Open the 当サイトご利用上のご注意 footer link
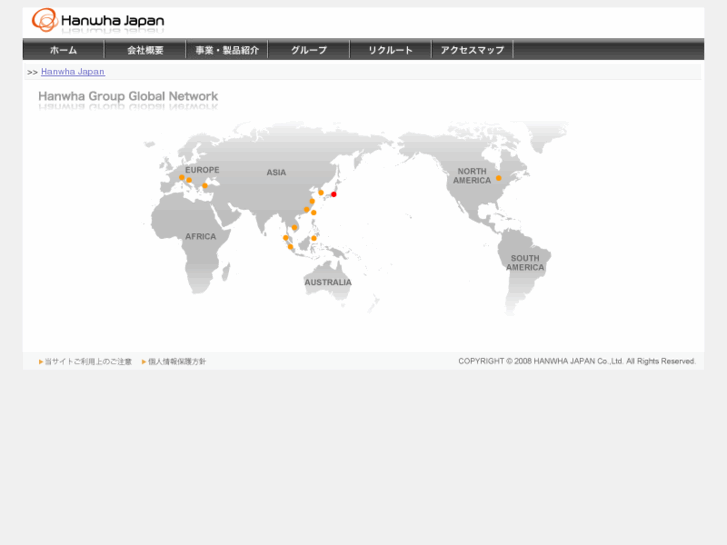The width and height of the screenshot is (727, 545). coord(88,361)
